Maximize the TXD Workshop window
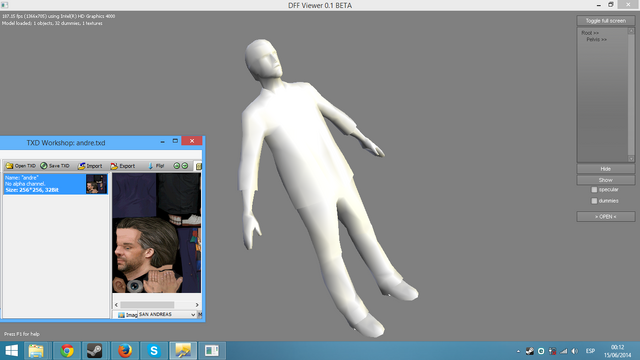This screenshot has height=360, width=640. (x=175, y=141)
